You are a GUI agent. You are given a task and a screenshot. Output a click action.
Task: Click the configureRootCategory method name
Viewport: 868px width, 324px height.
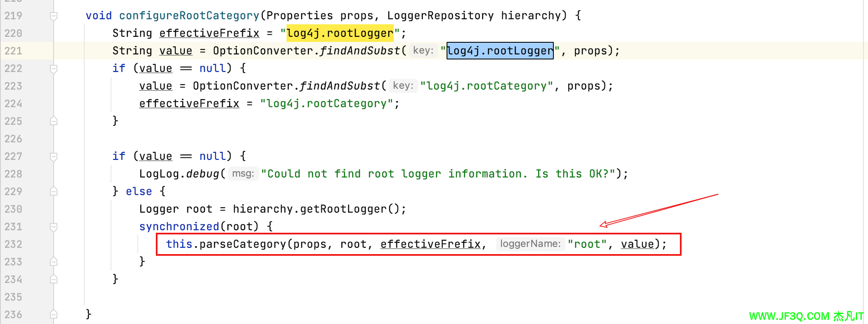[x=189, y=16]
